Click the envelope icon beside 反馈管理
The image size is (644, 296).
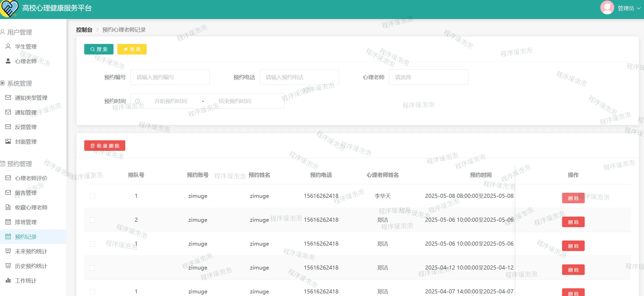(8, 127)
